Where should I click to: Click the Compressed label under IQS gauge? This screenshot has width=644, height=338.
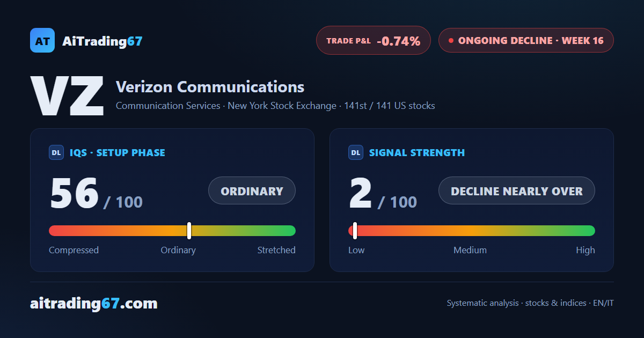74,250
